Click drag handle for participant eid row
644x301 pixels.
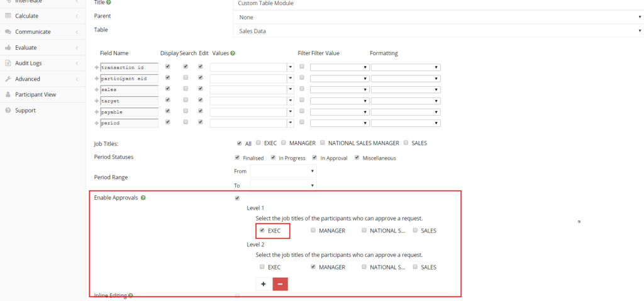97,78
